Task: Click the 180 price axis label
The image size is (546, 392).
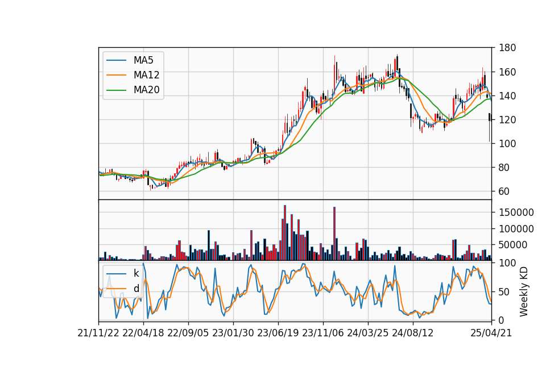Action: tap(508, 48)
